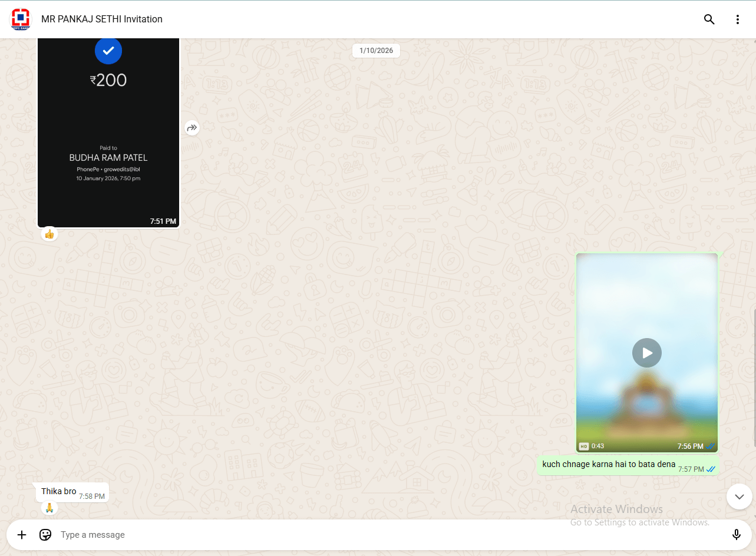Click the HD badge on the video

pos(583,446)
